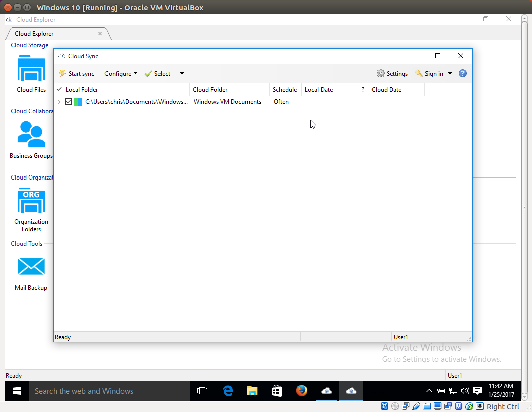Click the volume speaker tray icon
This screenshot has width=532, height=412.
click(465, 391)
